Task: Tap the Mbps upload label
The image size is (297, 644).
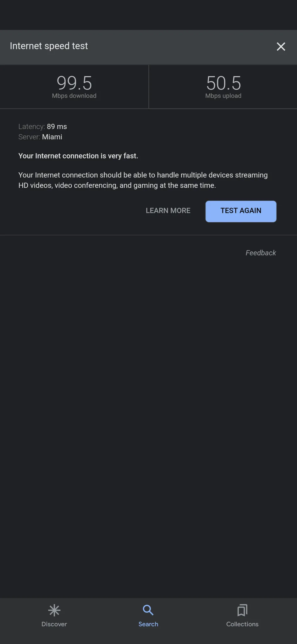Action: [223, 96]
